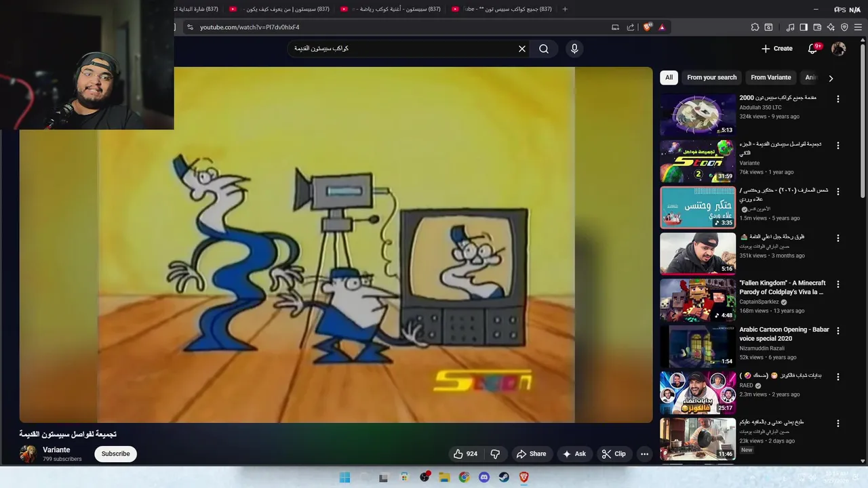Open the Variante channel name link
Image resolution: width=868 pixels, height=488 pixels.
pos(56,450)
